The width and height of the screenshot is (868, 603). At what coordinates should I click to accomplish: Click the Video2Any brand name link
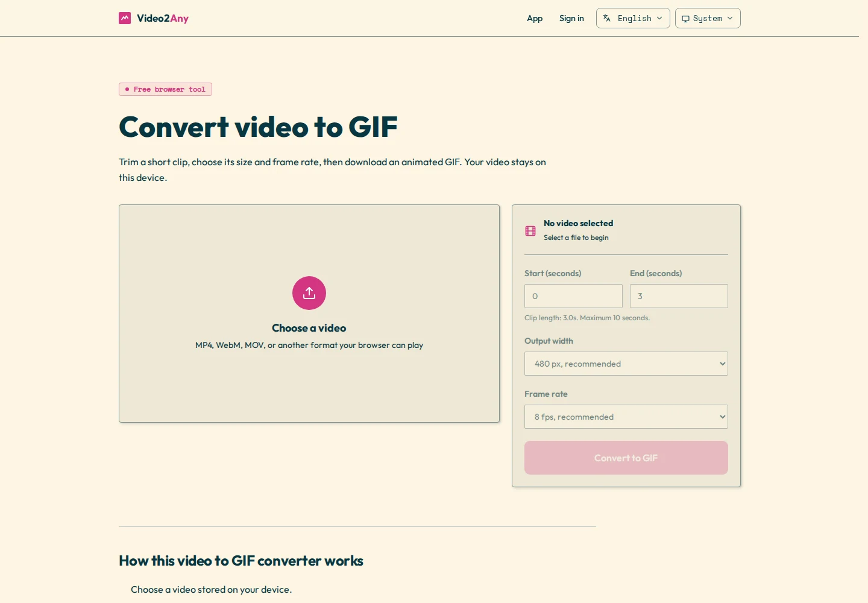(163, 18)
